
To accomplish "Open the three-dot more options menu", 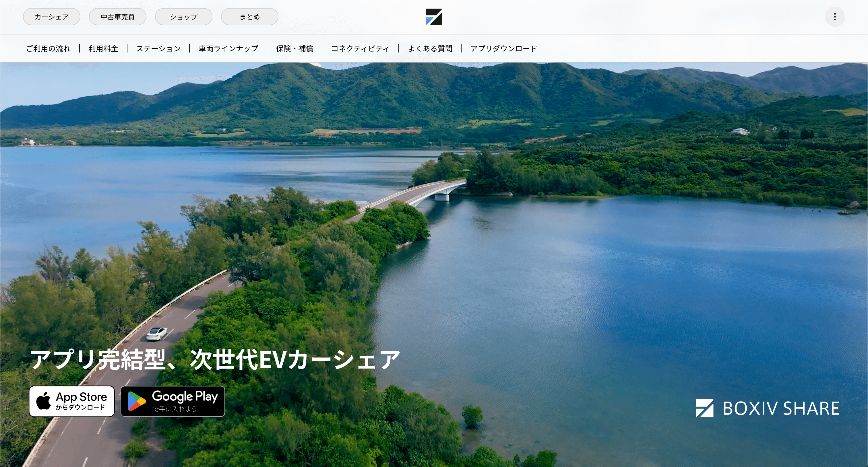I will [835, 17].
